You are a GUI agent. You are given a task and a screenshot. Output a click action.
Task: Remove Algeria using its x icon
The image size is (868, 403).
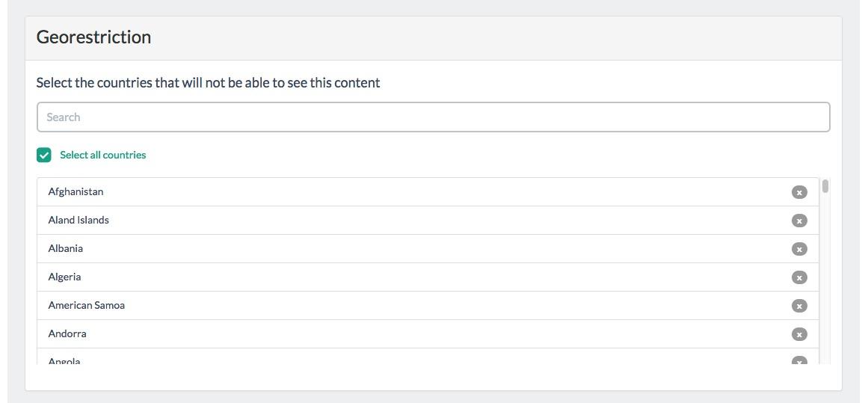tap(799, 277)
